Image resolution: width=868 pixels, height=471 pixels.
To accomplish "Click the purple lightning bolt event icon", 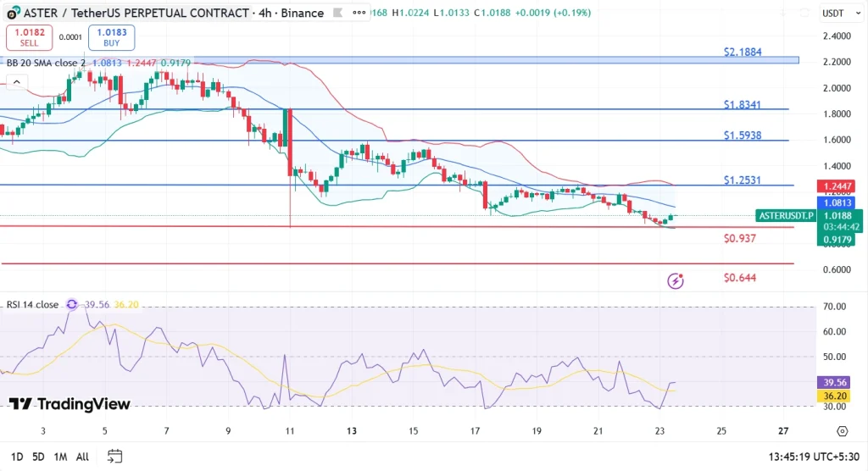I will (x=676, y=280).
